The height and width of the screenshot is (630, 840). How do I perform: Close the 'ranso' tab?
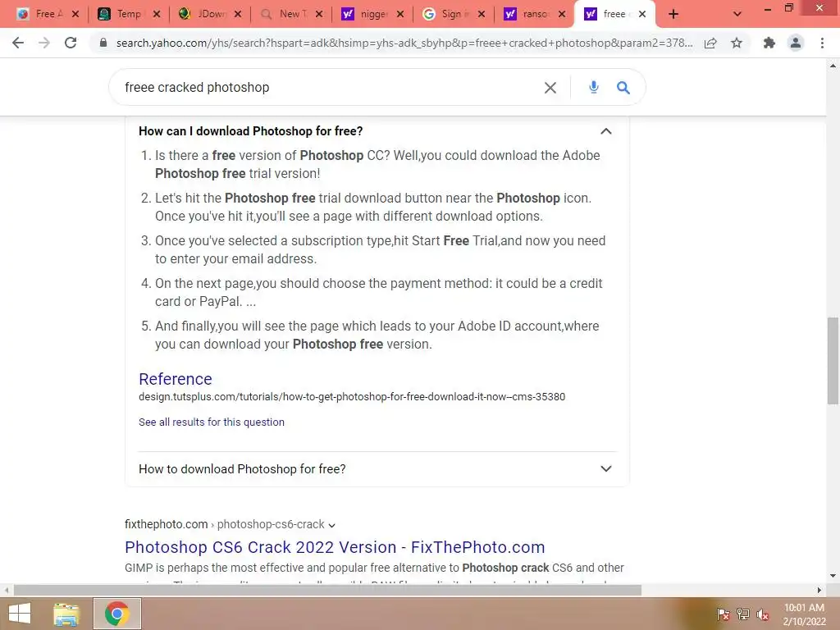pyautogui.click(x=561, y=15)
